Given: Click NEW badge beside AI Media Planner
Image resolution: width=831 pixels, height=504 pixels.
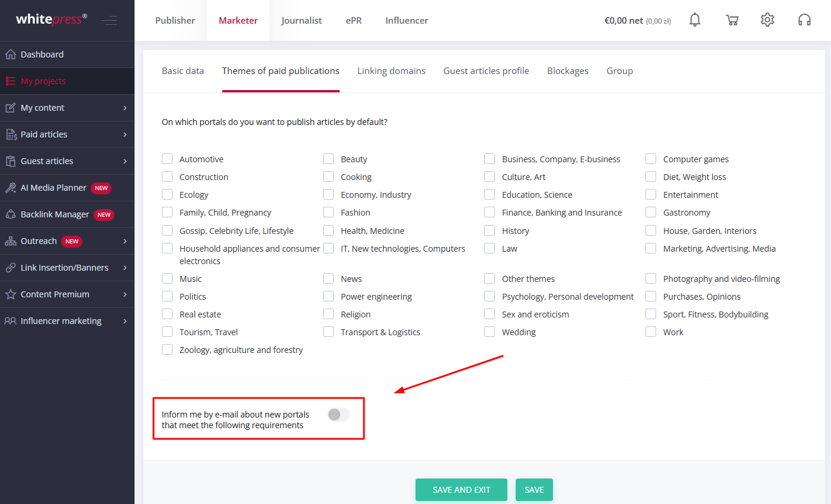Looking at the screenshot, I should pos(101,188).
